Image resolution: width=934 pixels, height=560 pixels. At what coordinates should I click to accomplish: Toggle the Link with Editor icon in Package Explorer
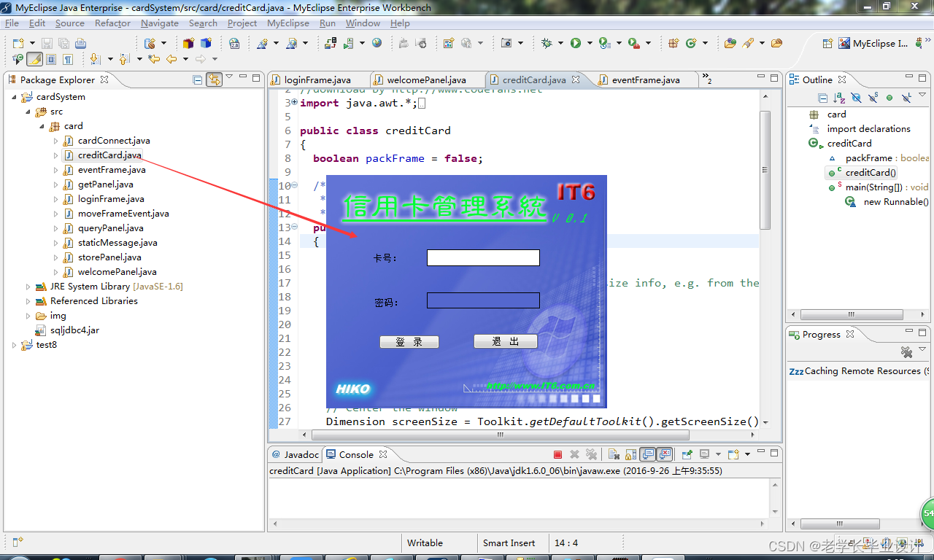click(214, 79)
